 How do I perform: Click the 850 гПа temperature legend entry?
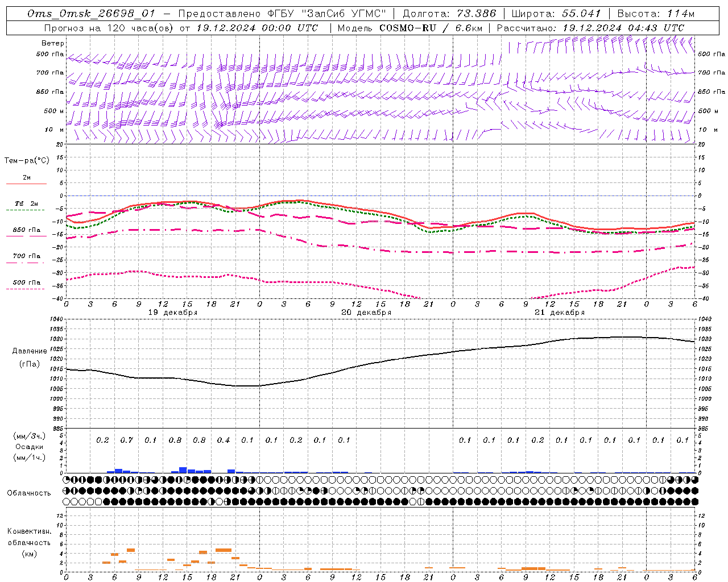pyautogui.click(x=27, y=230)
